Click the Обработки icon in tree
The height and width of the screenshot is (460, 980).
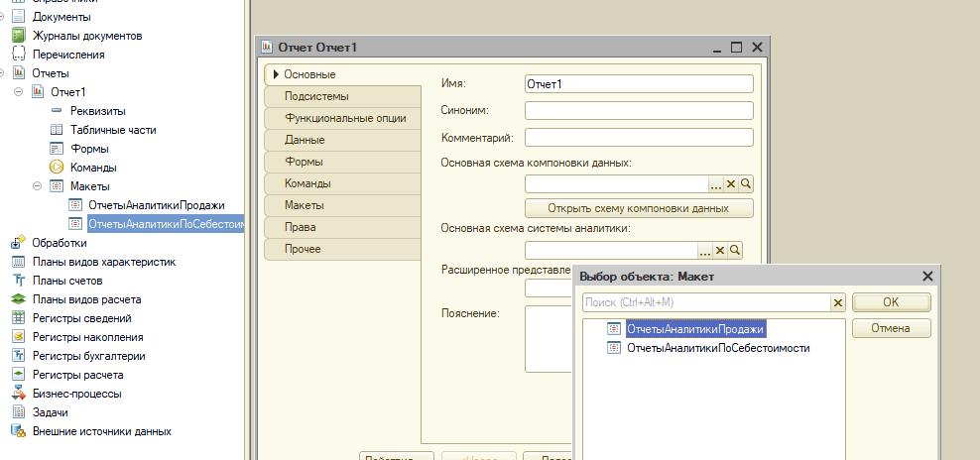[18, 243]
